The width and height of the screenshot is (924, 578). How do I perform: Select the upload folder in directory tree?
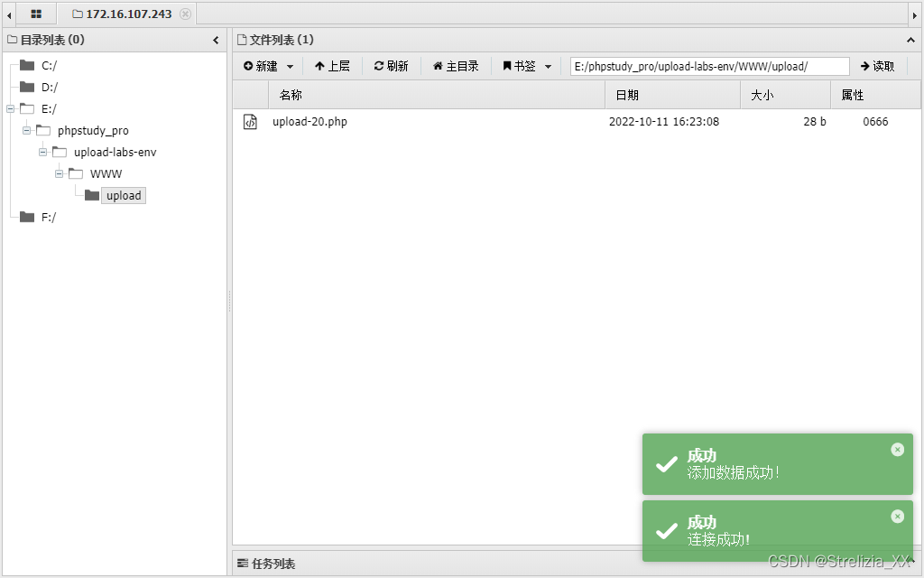[x=123, y=195]
